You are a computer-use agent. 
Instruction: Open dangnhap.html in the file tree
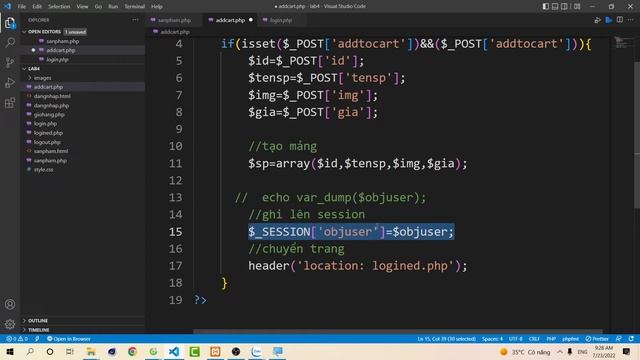point(52,96)
